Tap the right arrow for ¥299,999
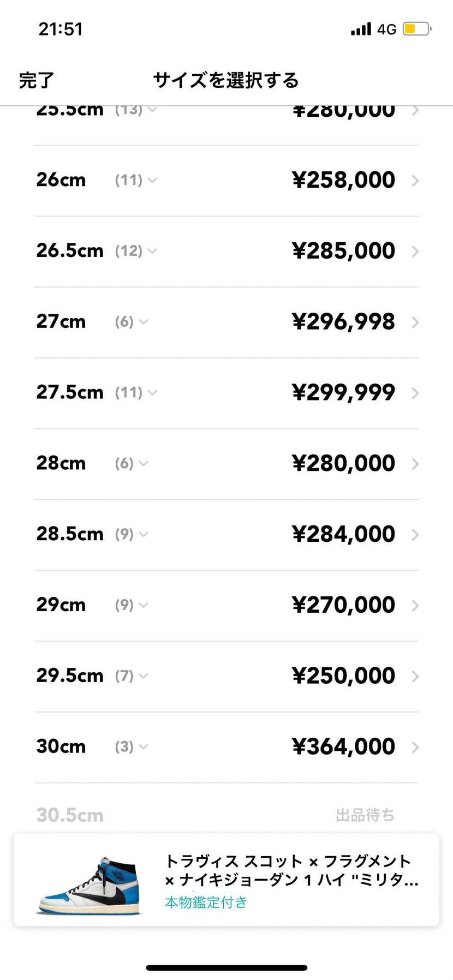 tap(415, 393)
